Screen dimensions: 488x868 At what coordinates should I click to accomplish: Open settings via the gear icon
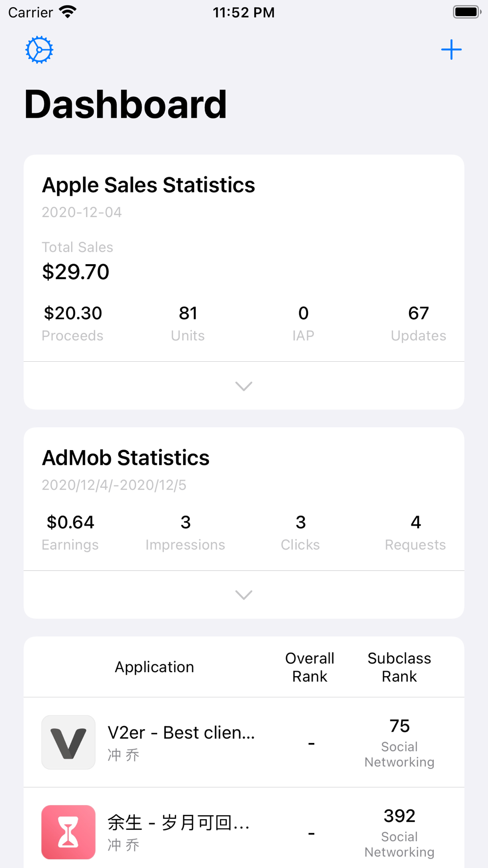(x=39, y=50)
